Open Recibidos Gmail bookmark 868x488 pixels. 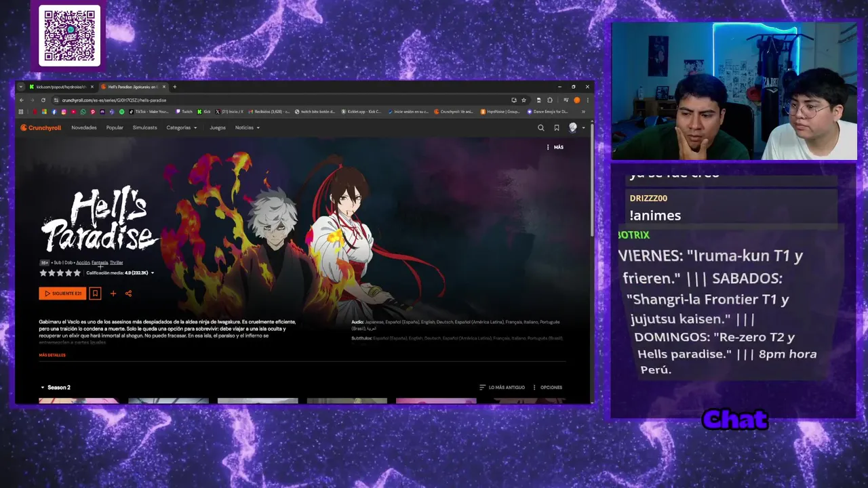[269, 112]
